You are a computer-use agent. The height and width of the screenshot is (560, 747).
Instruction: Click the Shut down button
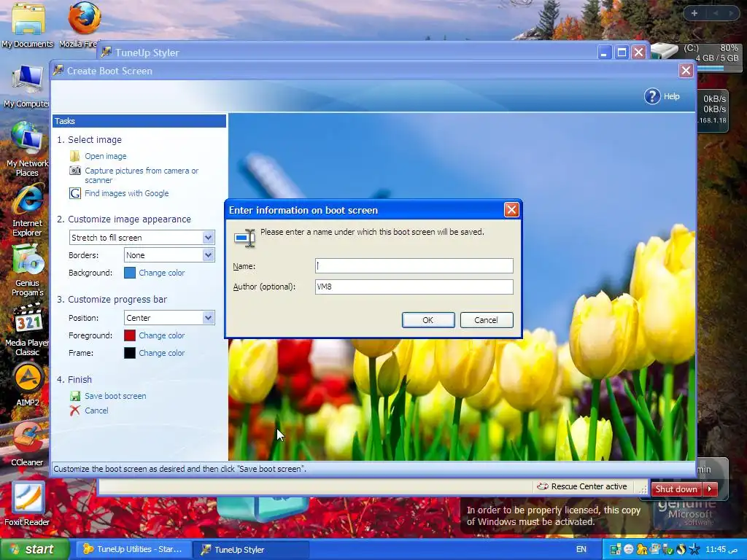[676, 489]
